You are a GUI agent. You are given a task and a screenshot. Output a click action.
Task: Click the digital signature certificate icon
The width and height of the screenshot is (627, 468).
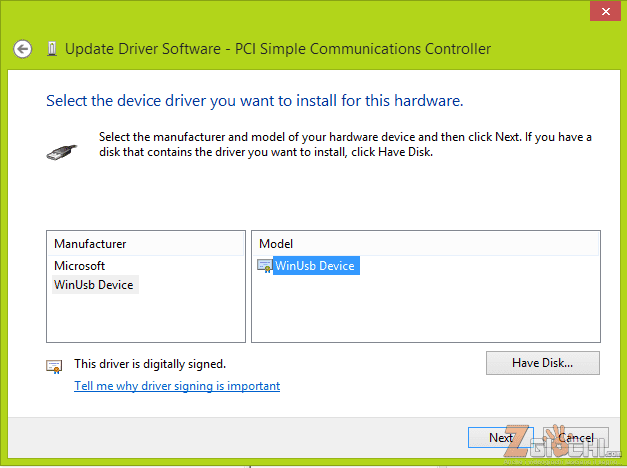click(x=55, y=366)
